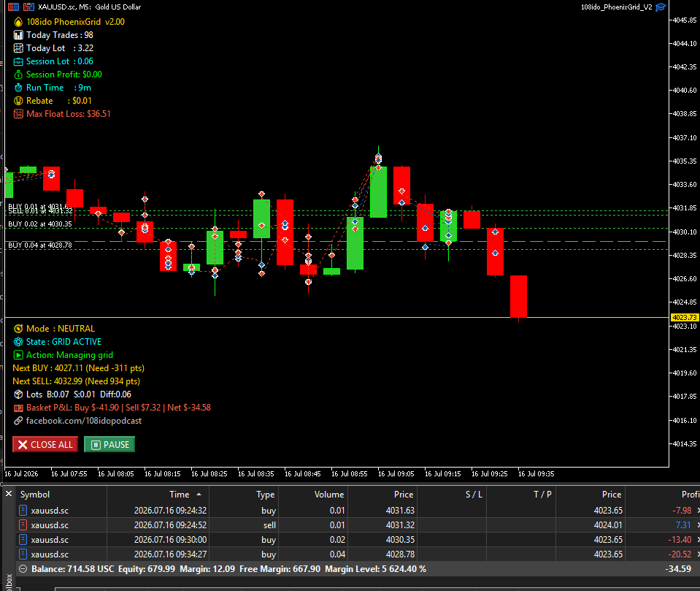Click the Margin Level 5 624.40 % text
The width and height of the screenshot is (700, 591).
(375, 569)
